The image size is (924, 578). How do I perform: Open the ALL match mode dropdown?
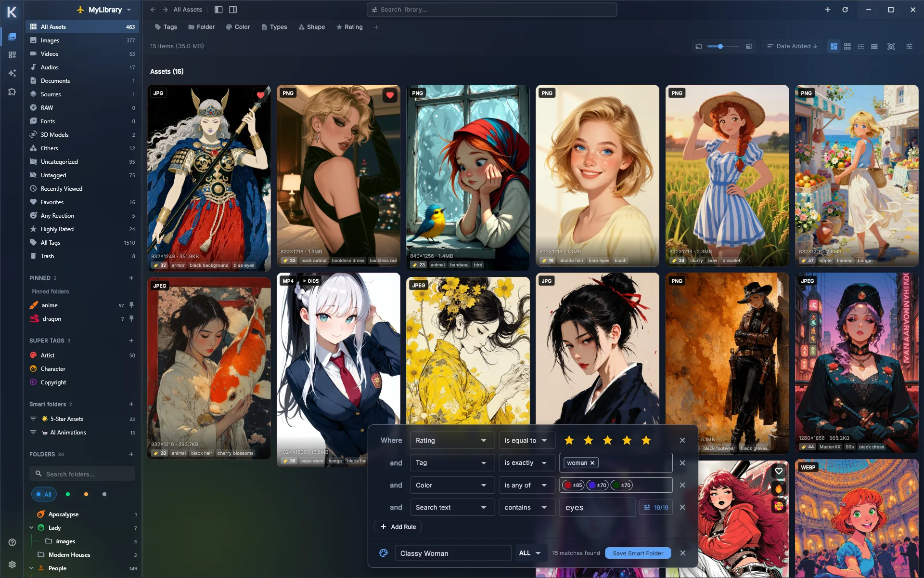pos(530,553)
